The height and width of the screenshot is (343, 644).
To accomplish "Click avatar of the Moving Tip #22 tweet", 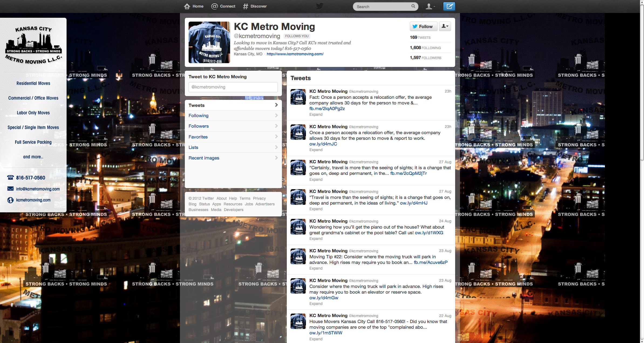I will (x=298, y=256).
